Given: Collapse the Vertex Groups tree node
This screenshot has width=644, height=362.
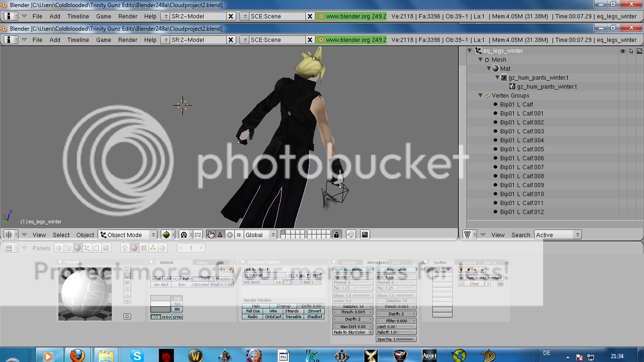Looking at the screenshot, I should 480,96.
